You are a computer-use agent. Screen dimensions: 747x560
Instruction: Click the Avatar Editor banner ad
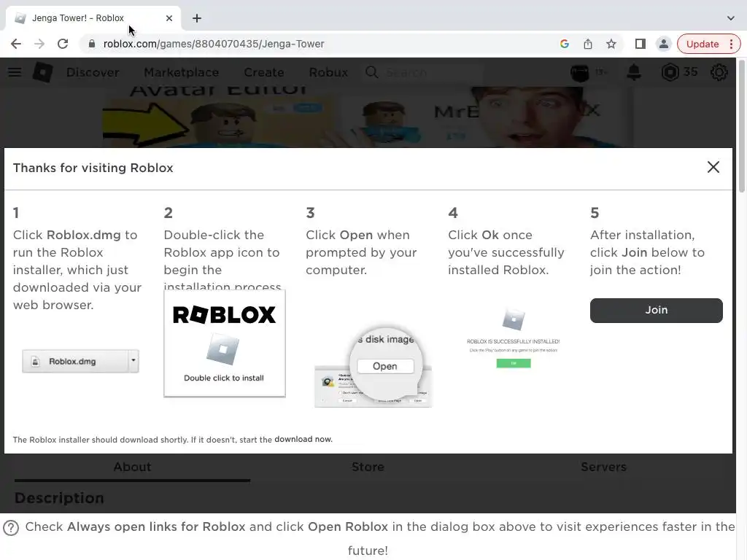368,117
